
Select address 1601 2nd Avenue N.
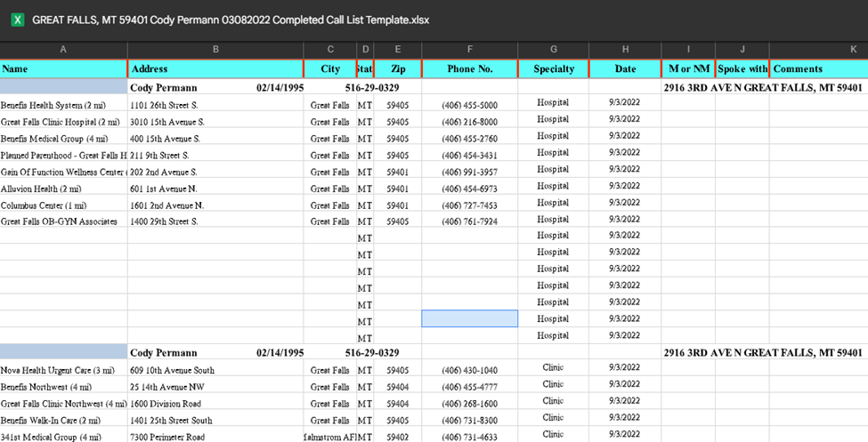(215, 205)
